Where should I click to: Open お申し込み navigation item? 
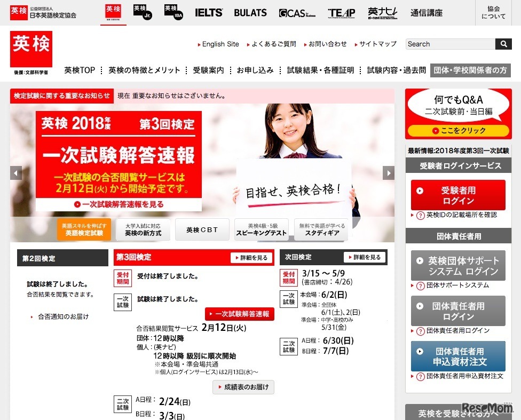[x=255, y=70]
